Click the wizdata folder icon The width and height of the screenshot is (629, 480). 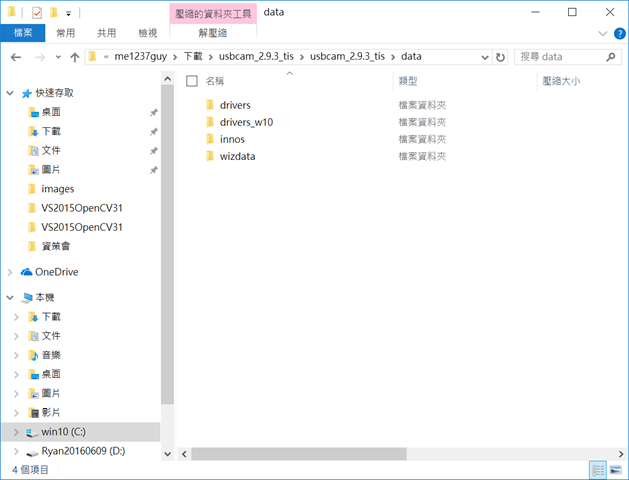(x=210, y=156)
